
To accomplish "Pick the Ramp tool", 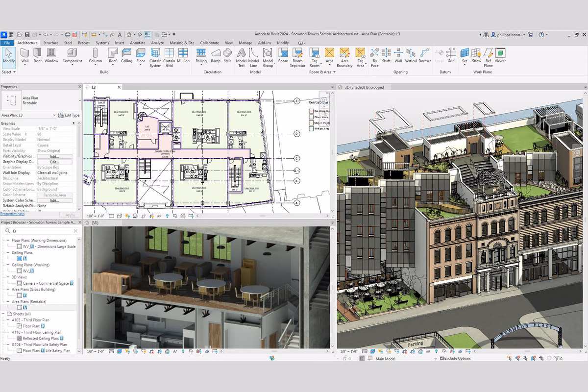I will pos(216,55).
